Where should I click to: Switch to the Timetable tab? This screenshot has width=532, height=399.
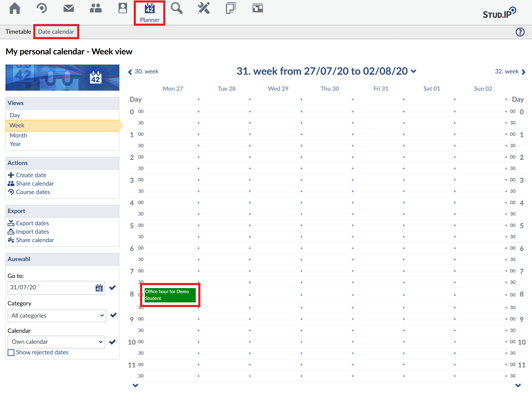(x=18, y=32)
